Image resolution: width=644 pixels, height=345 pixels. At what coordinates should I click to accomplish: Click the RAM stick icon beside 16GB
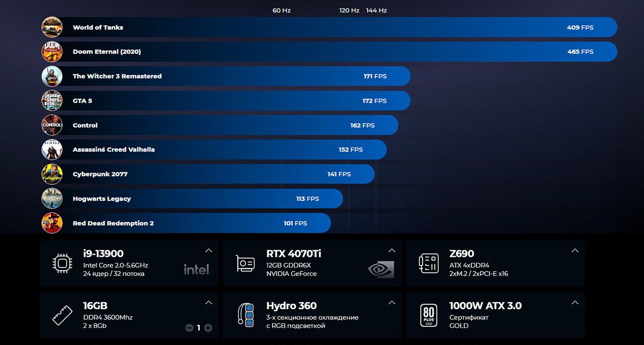[x=62, y=315]
